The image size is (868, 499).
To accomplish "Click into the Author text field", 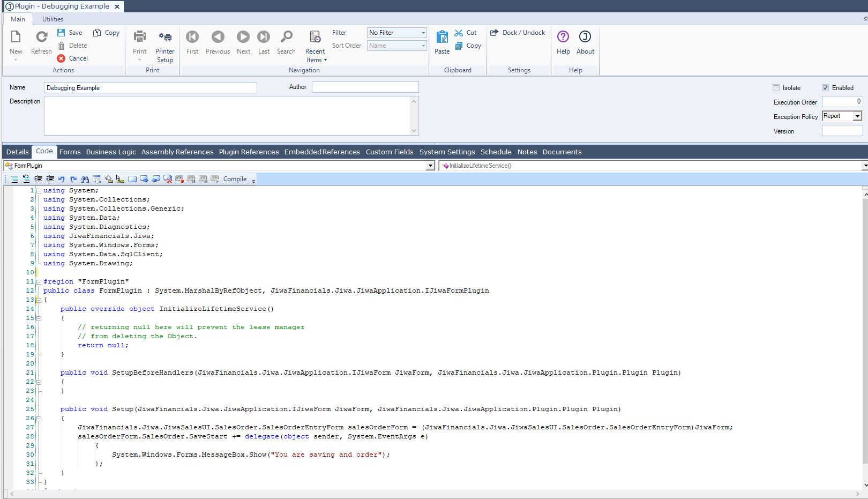I will (x=365, y=87).
